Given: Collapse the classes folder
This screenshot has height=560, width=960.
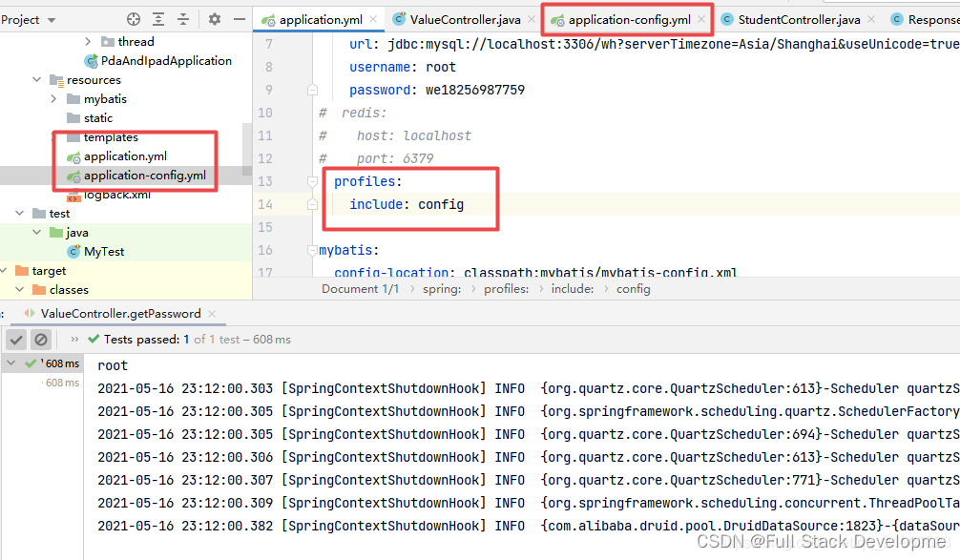Looking at the screenshot, I should click(x=20, y=289).
